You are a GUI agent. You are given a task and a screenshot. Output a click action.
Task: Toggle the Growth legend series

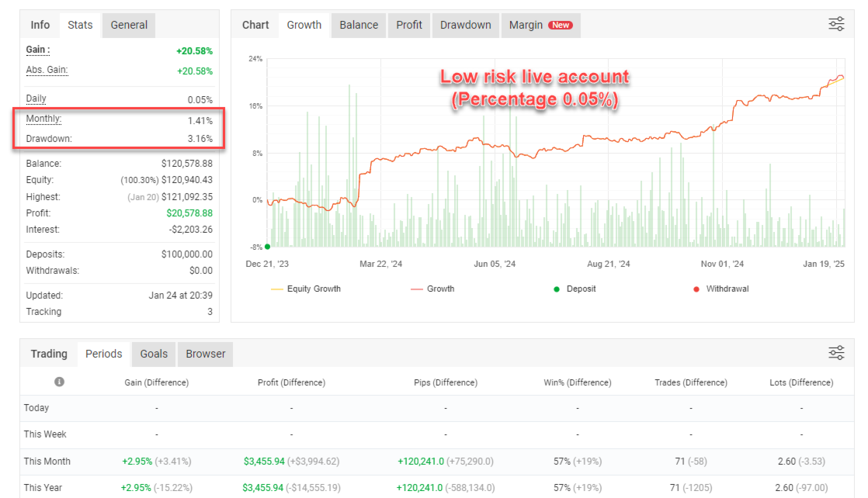coord(432,289)
